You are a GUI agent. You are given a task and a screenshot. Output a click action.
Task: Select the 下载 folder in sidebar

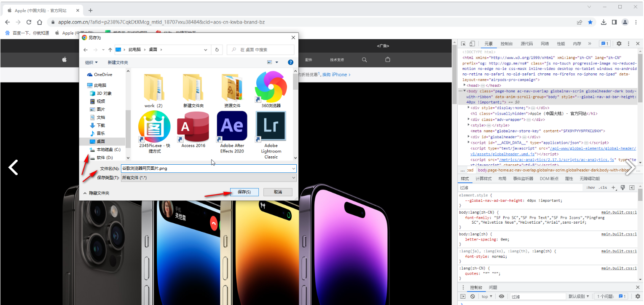point(97,125)
